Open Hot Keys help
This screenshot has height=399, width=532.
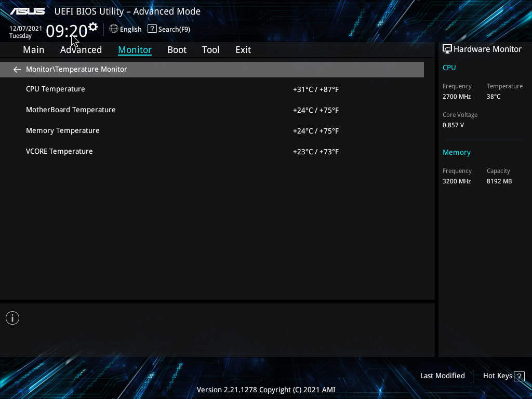[x=497, y=376]
